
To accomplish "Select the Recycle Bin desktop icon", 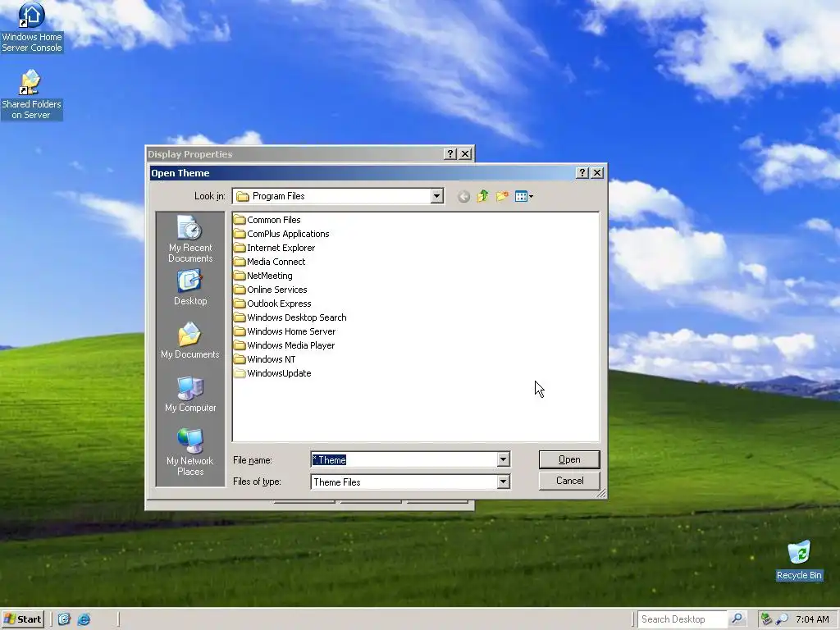I will (x=799, y=560).
